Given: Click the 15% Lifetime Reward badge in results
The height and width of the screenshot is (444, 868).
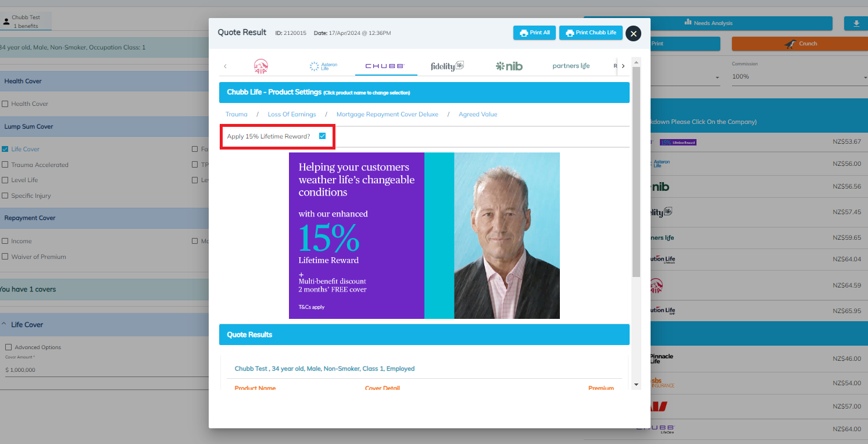Looking at the screenshot, I should coord(678,142).
